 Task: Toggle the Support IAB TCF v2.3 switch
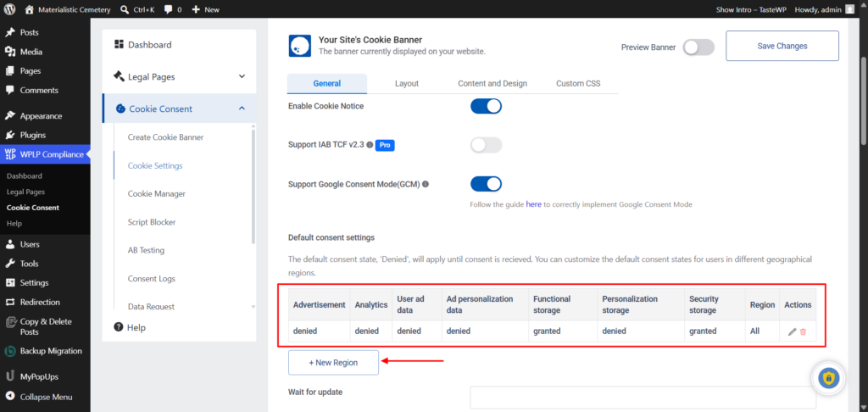(x=486, y=145)
